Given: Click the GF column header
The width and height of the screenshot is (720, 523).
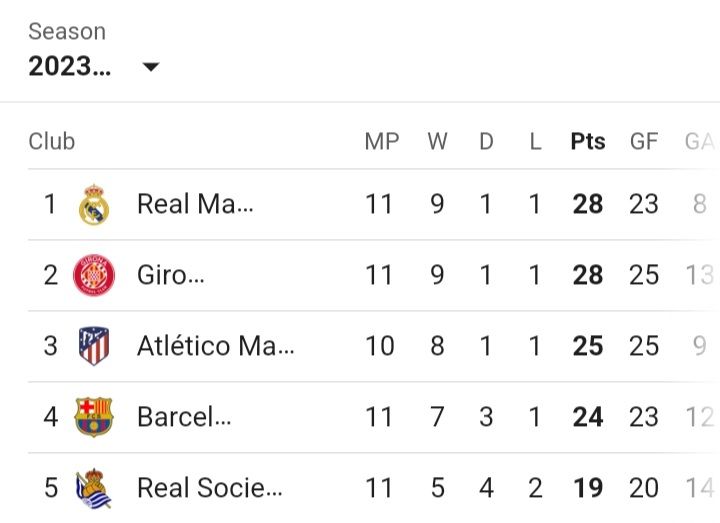Looking at the screenshot, I should 644,141.
